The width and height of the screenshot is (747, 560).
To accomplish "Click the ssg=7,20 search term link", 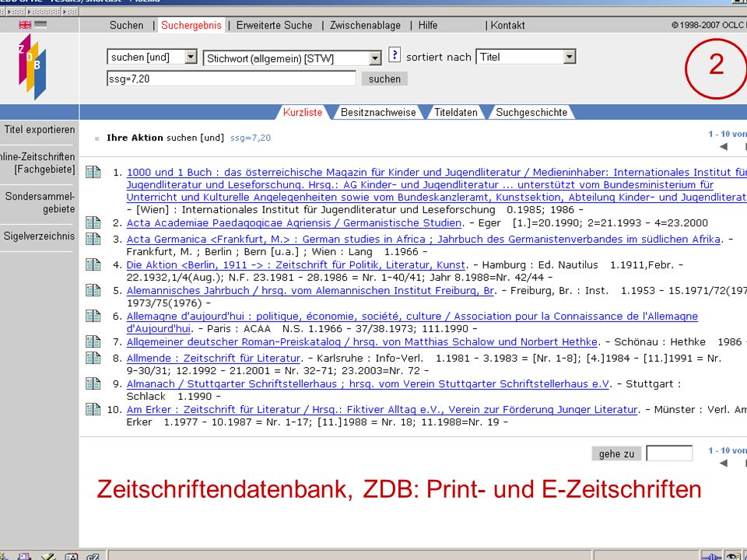I will [251, 138].
